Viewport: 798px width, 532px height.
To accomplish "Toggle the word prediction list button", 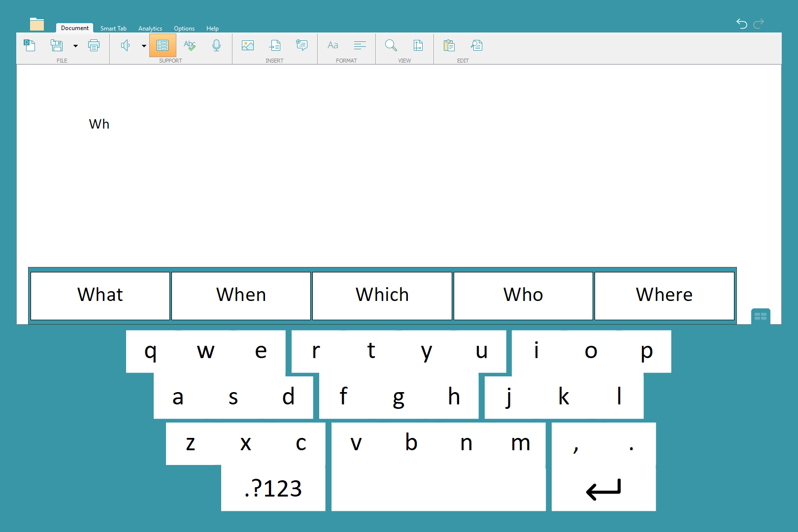I will click(x=163, y=46).
